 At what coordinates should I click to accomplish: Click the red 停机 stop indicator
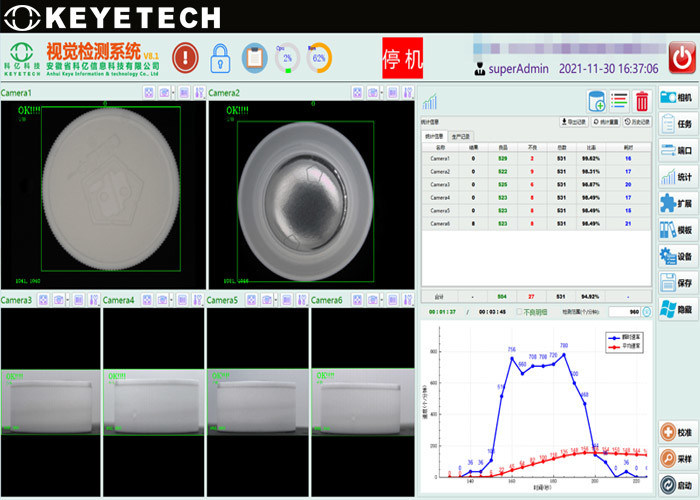400,58
